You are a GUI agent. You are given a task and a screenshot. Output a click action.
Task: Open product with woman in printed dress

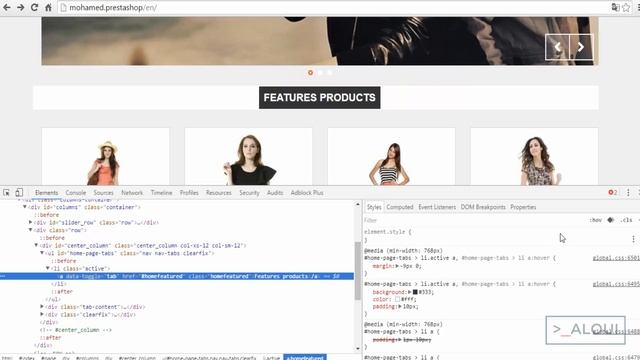534,157
